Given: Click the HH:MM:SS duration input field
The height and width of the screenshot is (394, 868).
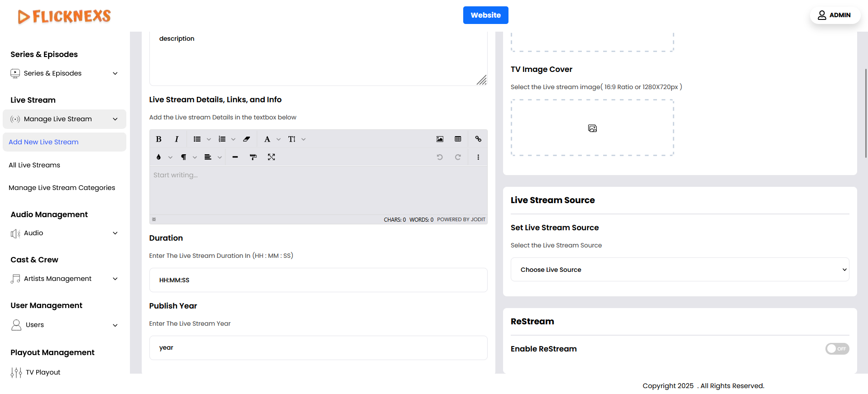Looking at the screenshot, I should 318,280.
